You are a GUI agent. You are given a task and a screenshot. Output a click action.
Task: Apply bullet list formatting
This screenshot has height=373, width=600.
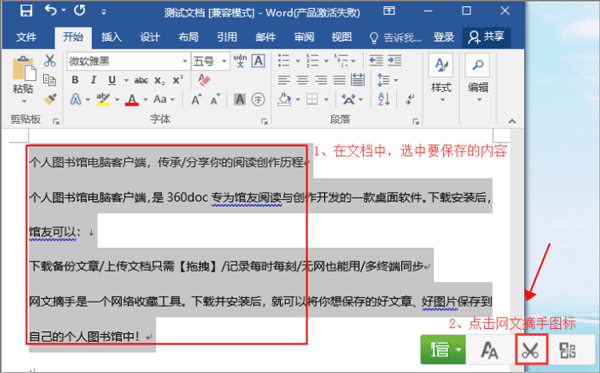[x=284, y=61]
